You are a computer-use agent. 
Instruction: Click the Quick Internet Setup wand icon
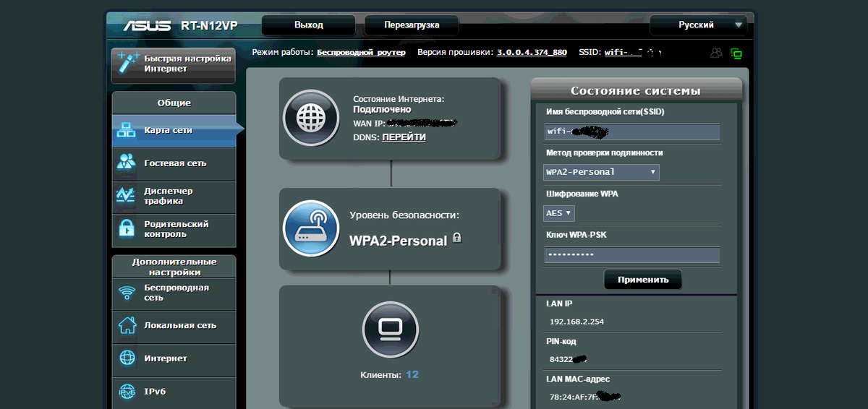(127, 63)
